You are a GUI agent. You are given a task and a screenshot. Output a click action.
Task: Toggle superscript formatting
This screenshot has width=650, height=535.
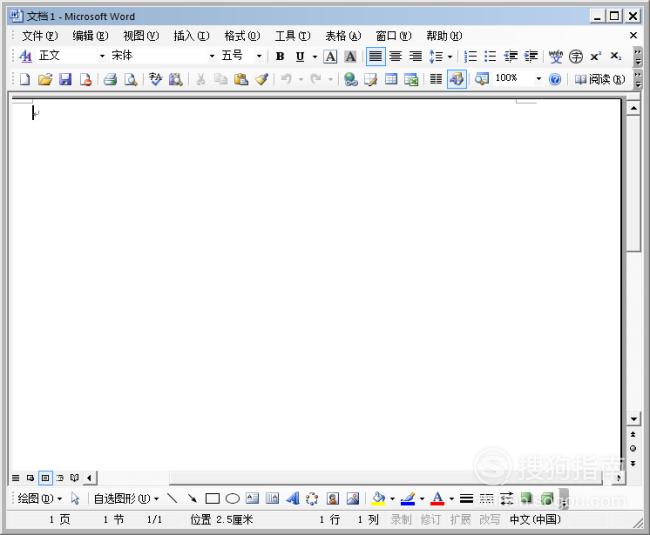[x=596, y=56]
